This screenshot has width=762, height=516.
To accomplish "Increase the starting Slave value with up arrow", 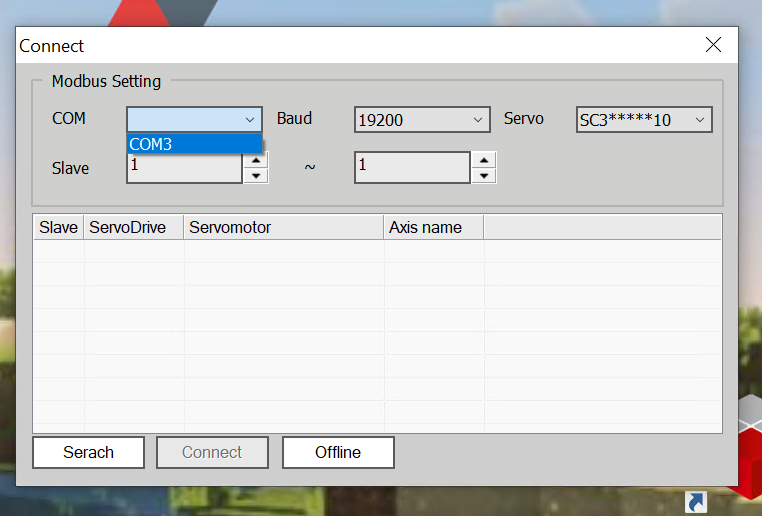I will click(x=256, y=160).
